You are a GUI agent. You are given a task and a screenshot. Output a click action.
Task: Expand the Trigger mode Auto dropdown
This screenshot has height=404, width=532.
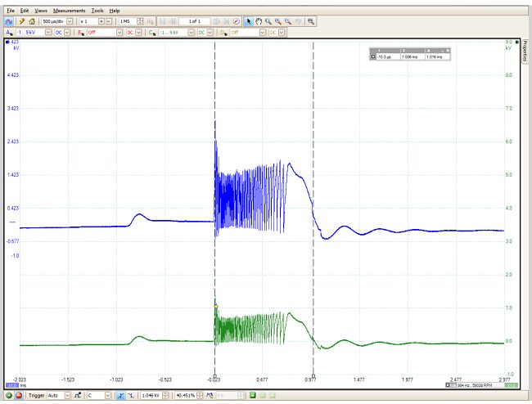coord(65,395)
